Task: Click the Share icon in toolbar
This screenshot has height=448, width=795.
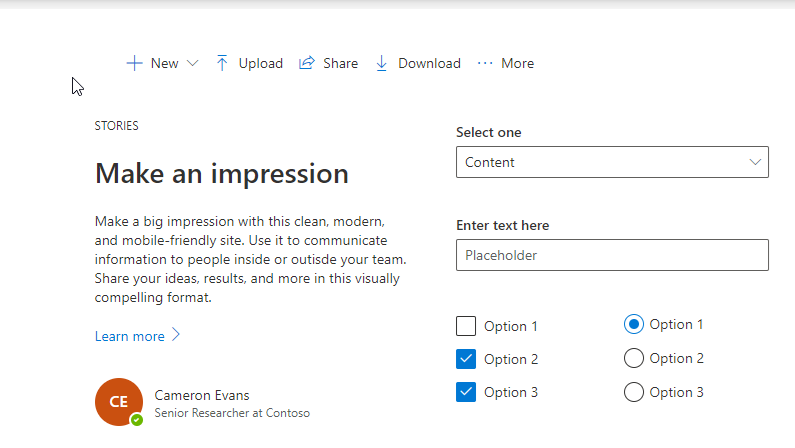Action: 306,63
